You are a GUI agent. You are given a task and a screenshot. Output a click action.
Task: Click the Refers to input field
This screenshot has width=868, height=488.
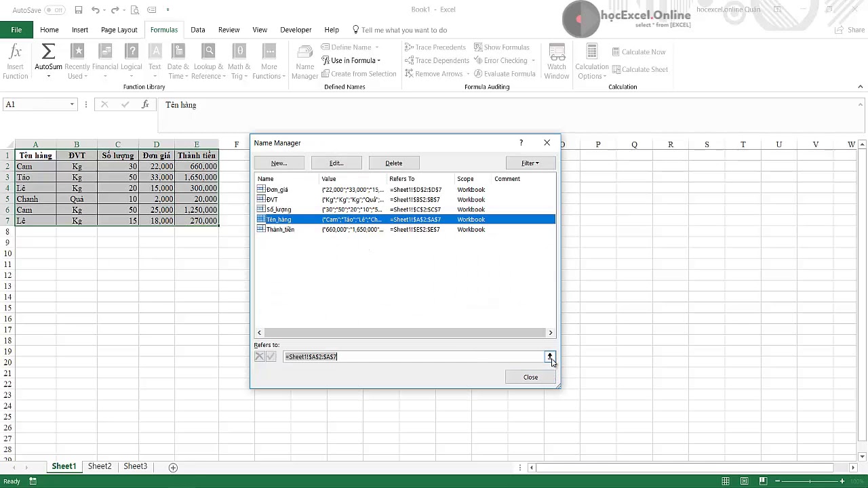point(412,357)
